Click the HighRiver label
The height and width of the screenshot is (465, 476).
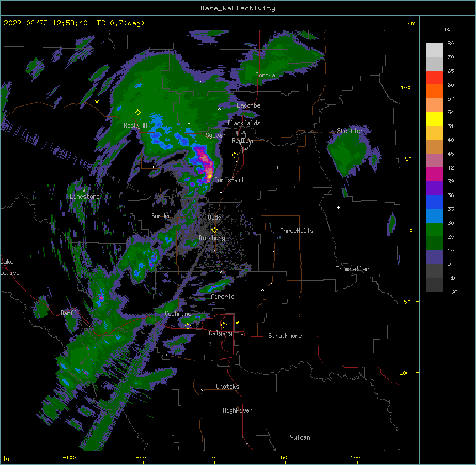237,410
